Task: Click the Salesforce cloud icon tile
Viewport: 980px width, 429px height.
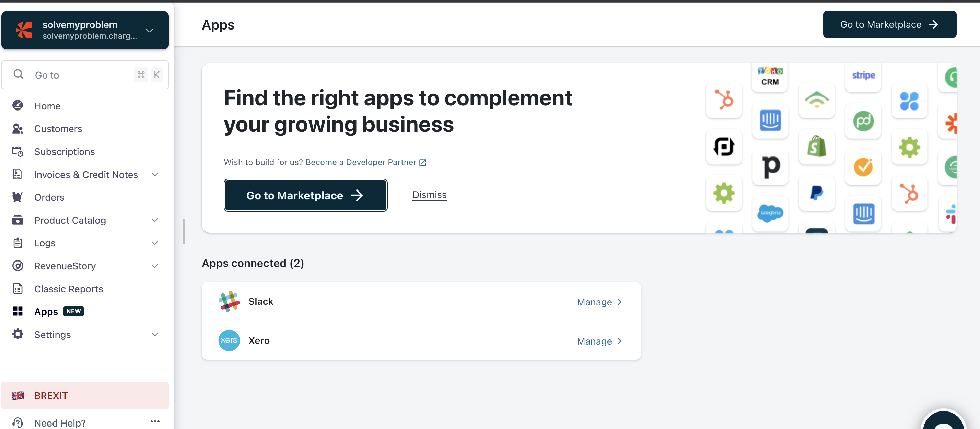Action: (770, 213)
